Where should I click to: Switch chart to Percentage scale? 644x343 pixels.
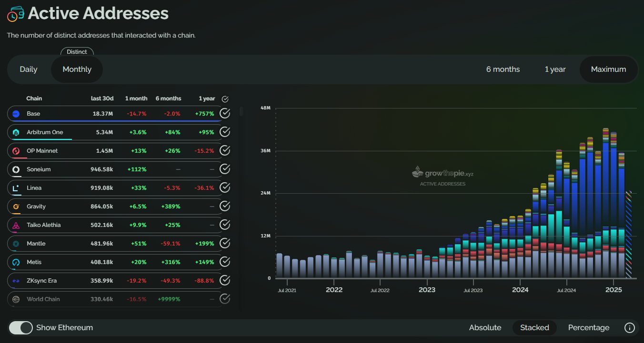pos(589,328)
